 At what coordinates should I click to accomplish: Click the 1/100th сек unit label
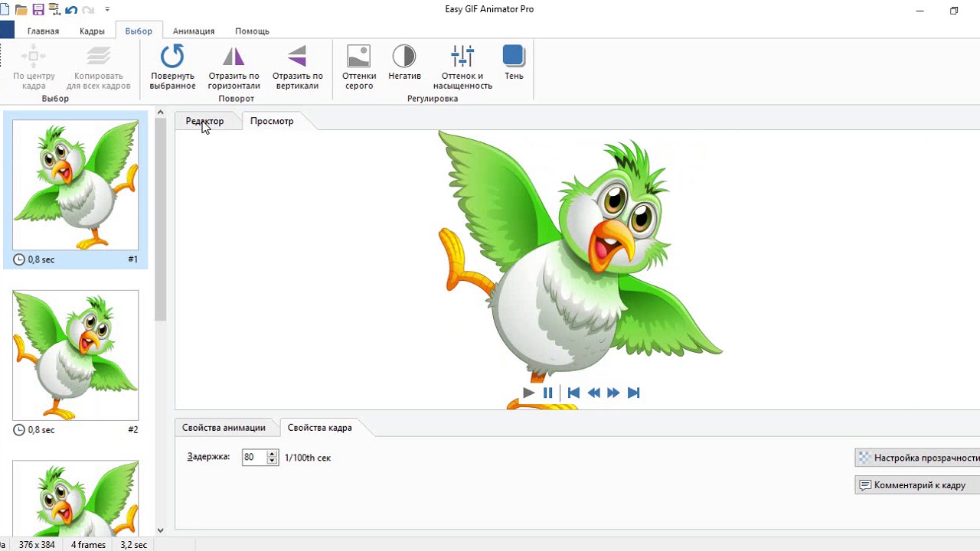(308, 458)
